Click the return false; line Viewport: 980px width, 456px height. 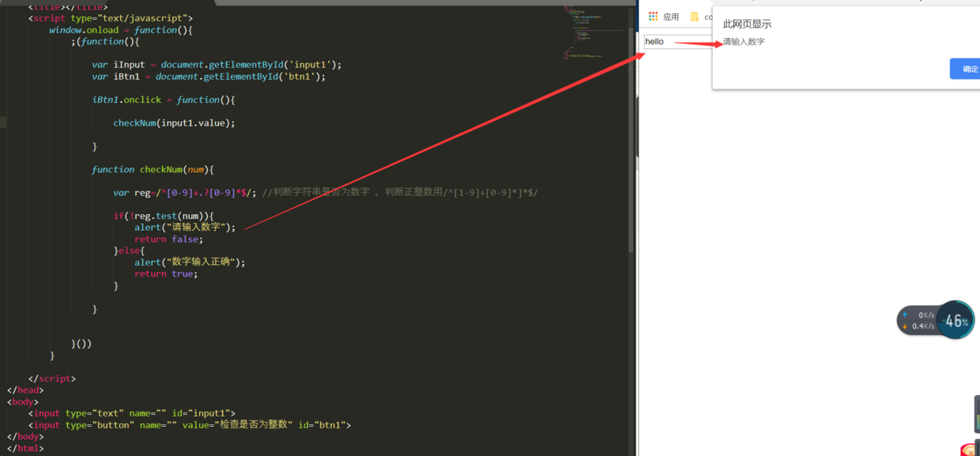pyautogui.click(x=168, y=239)
